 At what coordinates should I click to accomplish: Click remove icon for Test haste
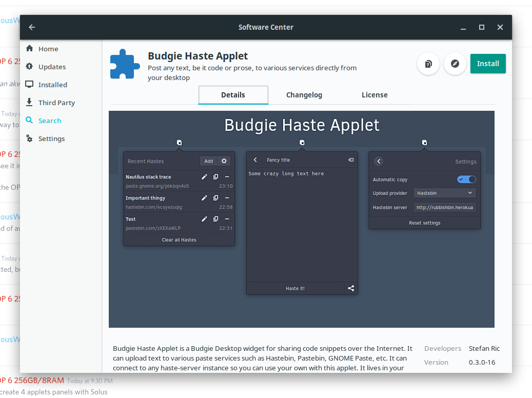pos(227,219)
